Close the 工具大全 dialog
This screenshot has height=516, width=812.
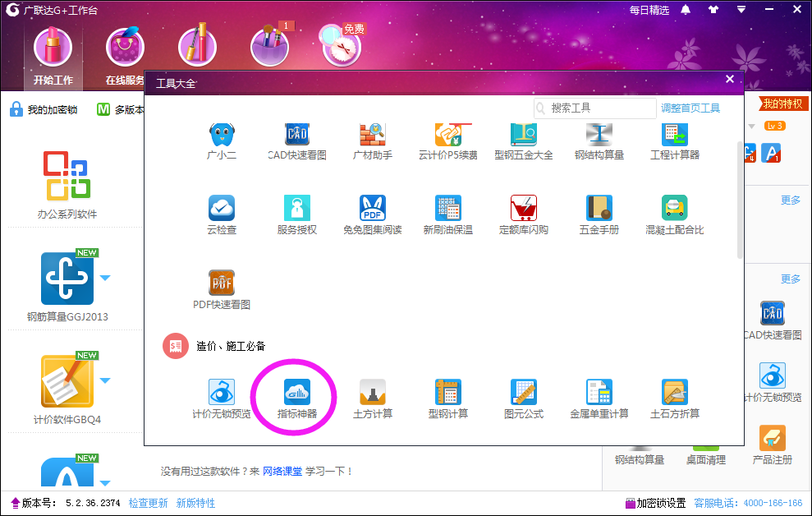[x=730, y=79]
